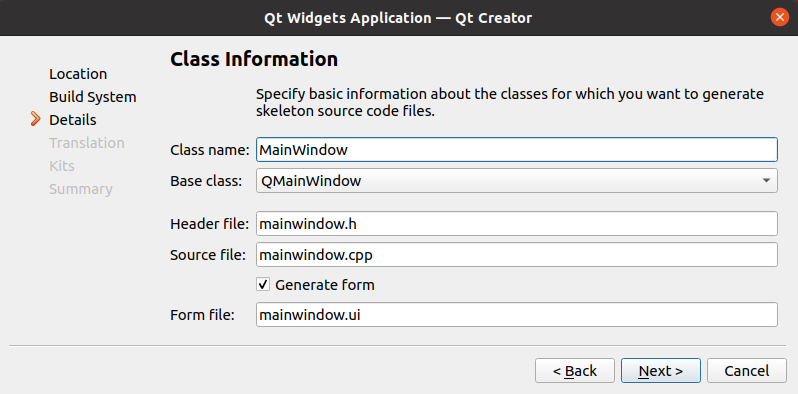Click the Class name label

tap(210, 150)
